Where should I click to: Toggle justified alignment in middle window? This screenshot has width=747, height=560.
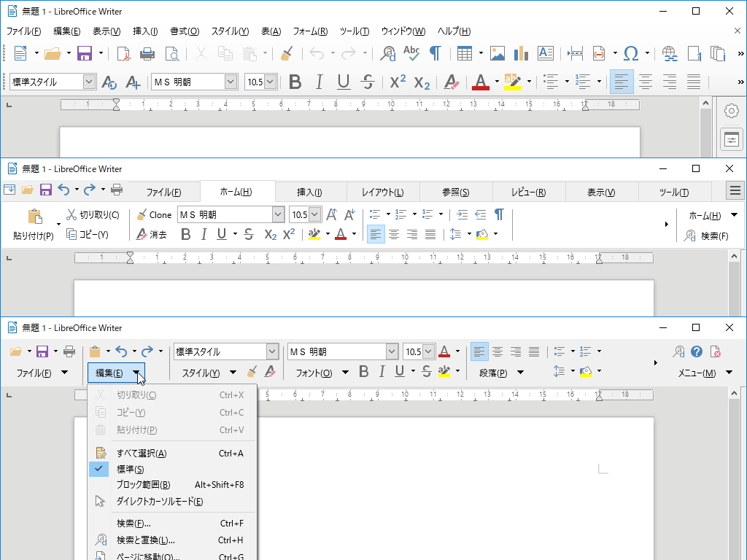[x=430, y=234]
